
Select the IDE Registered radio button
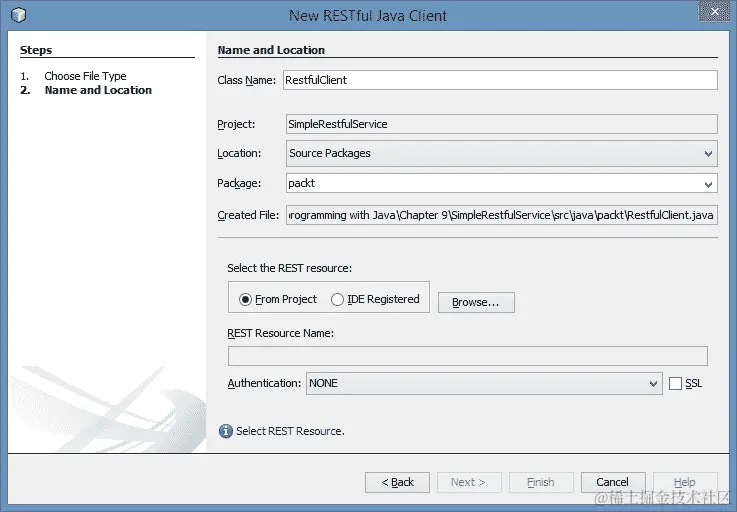pos(337,299)
